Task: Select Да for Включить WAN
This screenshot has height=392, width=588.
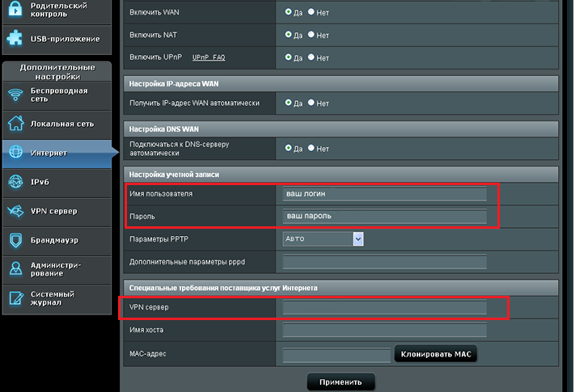Action: [289, 12]
